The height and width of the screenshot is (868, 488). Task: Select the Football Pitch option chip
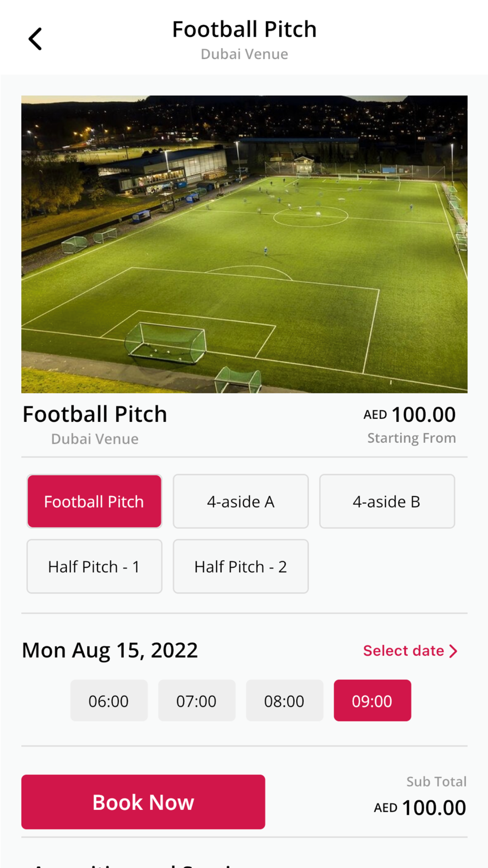[94, 501]
